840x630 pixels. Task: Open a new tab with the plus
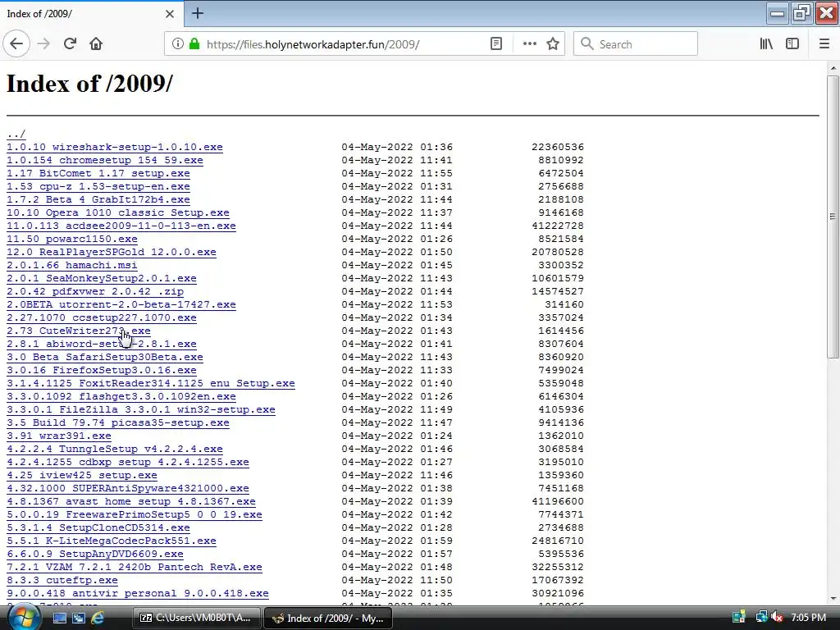point(198,13)
